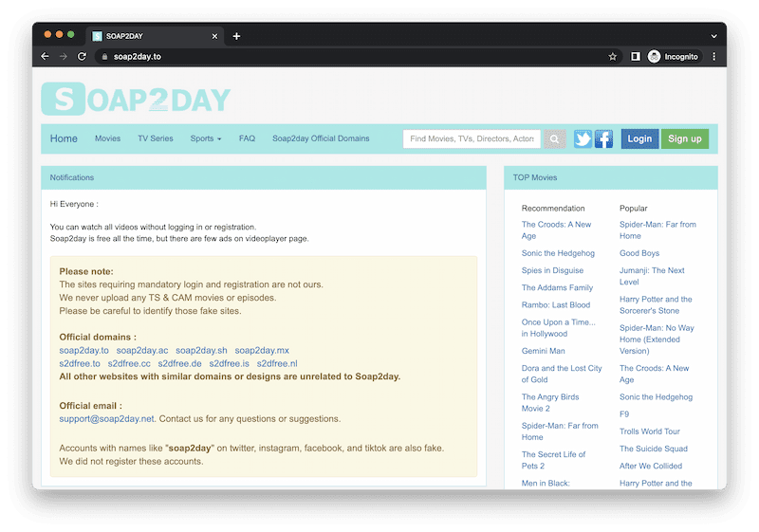
Task: Select the SOAP2DAY browser tab
Action: pyautogui.click(x=155, y=36)
